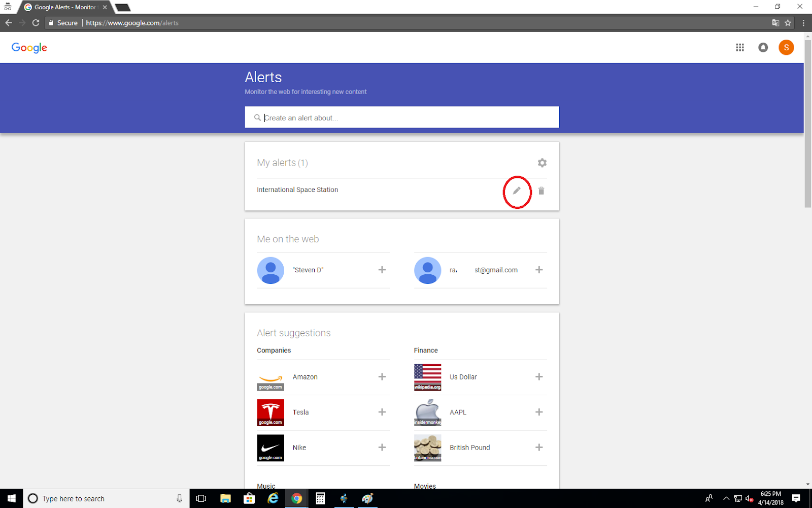This screenshot has height=508, width=812.
Task: Launch Microsoft Store from taskbar
Action: (x=249, y=498)
